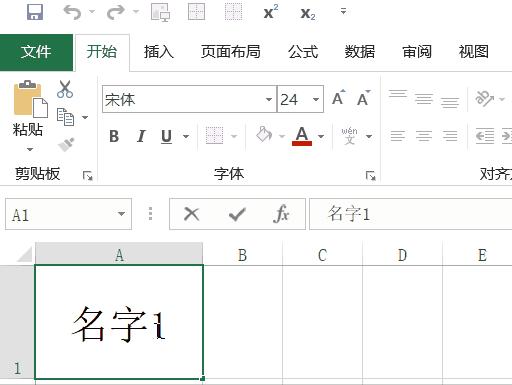Viewport: 512px width, 385px height.
Task: Expand the 粘贴 options arrow
Action: [x=29, y=149]
